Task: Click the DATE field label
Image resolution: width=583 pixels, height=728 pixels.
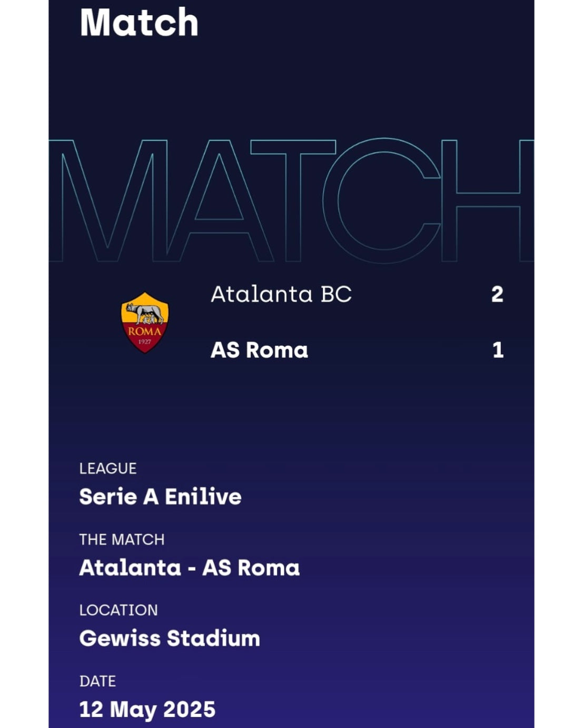Action: click(97, 681)
